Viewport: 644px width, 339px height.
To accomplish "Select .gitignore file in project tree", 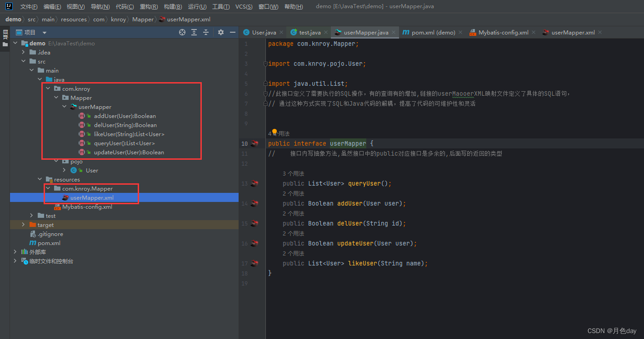I will click(x=50, y=234).
